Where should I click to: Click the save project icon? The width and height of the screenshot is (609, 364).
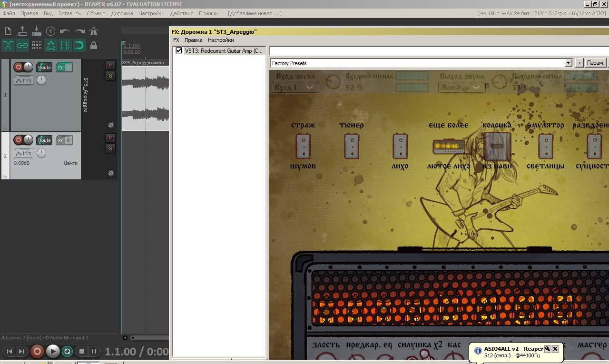pos(36,31)
